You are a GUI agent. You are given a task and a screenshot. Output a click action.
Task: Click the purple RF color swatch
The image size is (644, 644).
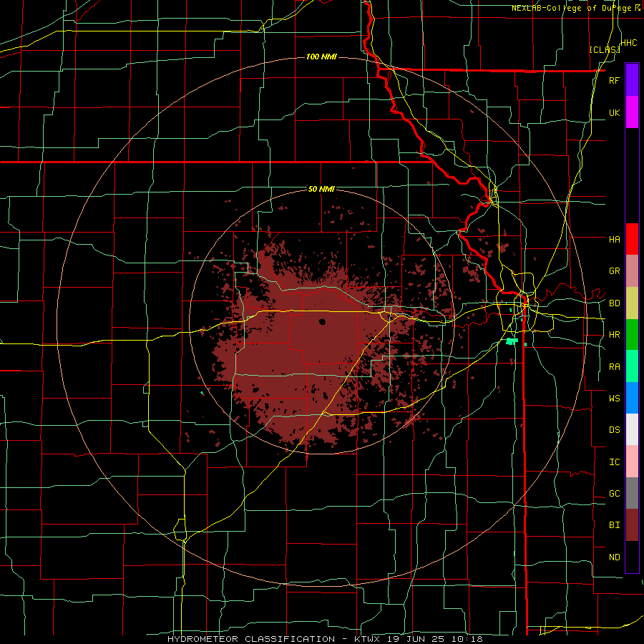coord(632,80)
